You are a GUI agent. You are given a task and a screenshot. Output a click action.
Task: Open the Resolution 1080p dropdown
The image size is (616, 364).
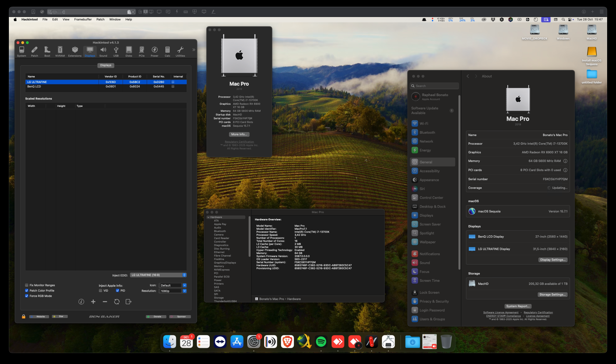(x=172, y=291)
